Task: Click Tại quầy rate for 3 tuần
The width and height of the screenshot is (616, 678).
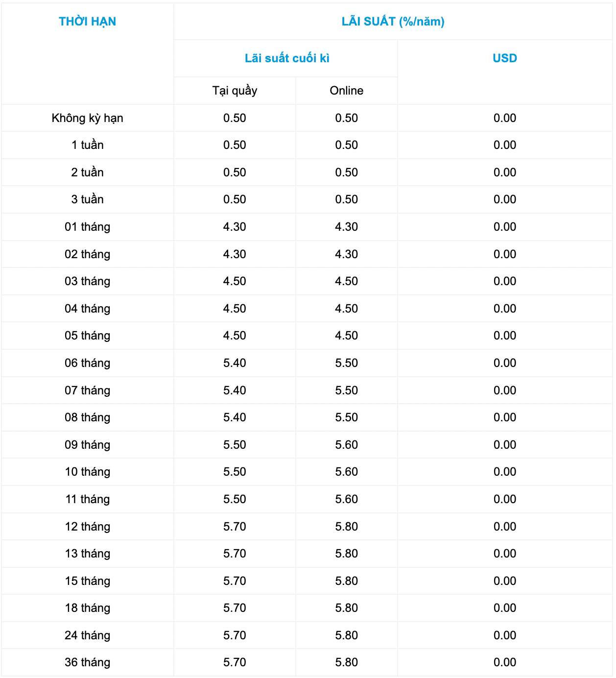Action: [235, 199]
